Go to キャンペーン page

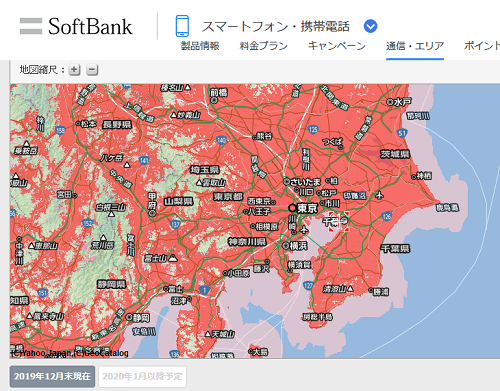click(337, 46)
